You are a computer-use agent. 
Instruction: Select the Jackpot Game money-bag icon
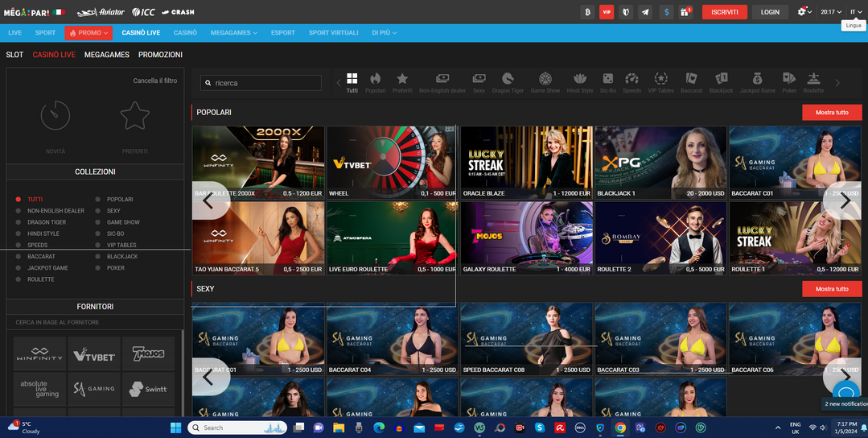(x=757, y=83)
